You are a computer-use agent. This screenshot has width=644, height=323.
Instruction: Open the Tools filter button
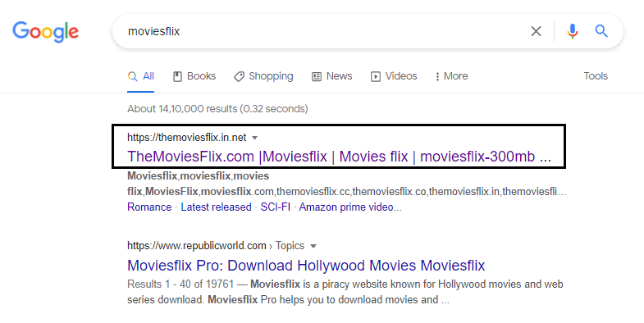(596, 76)
